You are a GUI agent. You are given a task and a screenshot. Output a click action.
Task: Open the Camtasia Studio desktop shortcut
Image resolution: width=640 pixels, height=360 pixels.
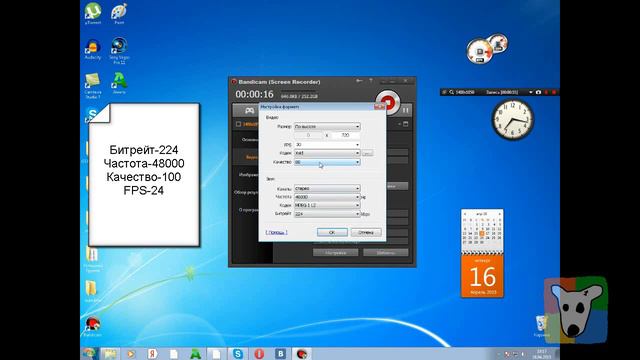93,85
